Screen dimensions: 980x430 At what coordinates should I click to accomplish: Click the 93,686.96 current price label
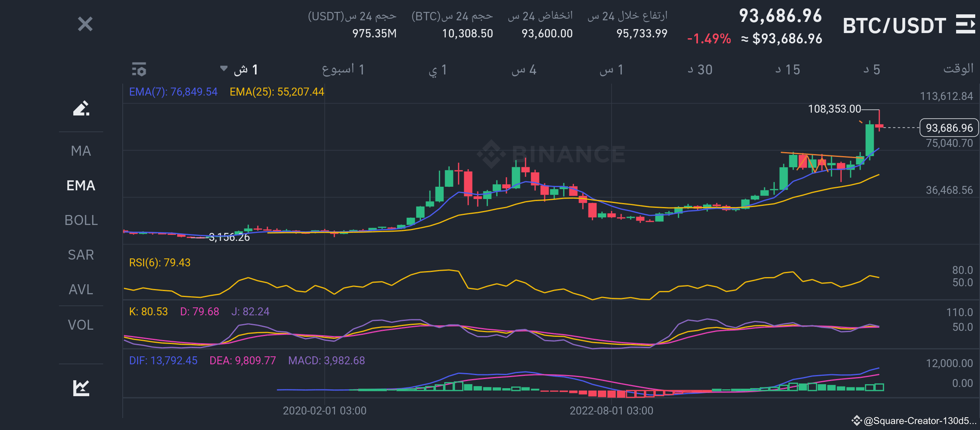pos(949,128)
